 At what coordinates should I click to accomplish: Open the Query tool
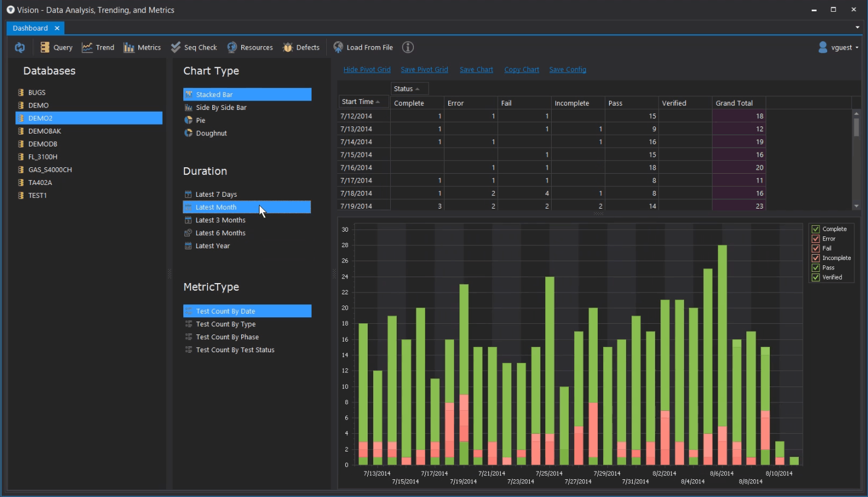[x=55, y=47]
